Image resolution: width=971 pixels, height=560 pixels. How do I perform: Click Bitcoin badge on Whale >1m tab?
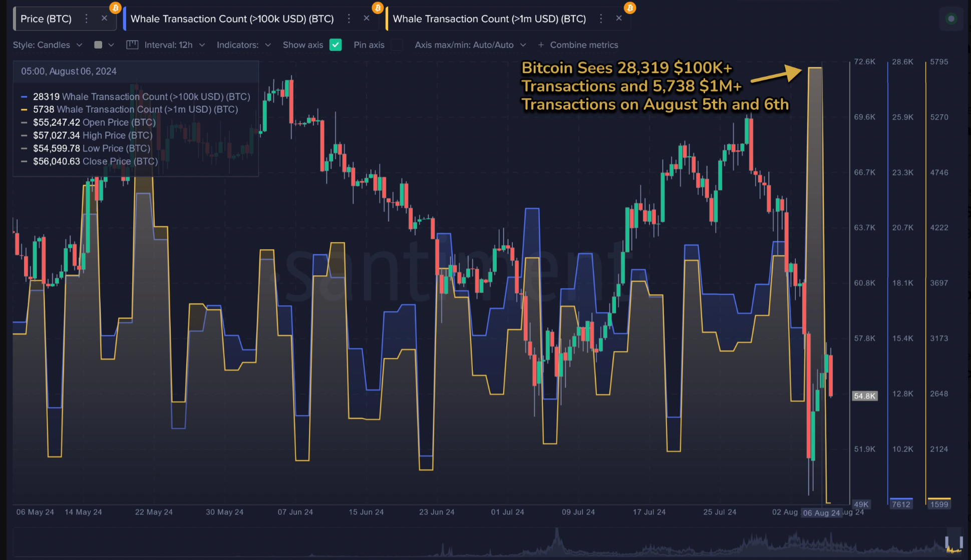coord(630,8)
